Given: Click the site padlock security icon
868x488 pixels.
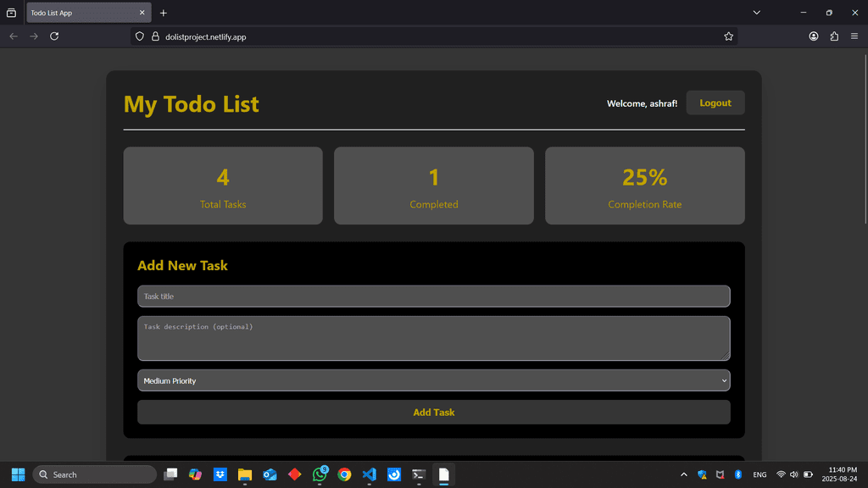Looking at the screenshot, I should pyautogui.click(x=155, y=36).
